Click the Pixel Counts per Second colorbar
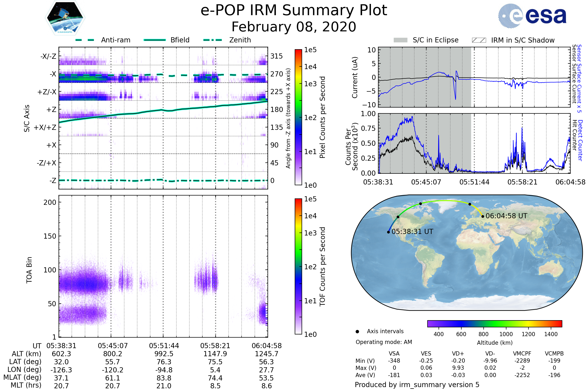The height and width of the screenshot is (392, 588). [x=298, y=117]
